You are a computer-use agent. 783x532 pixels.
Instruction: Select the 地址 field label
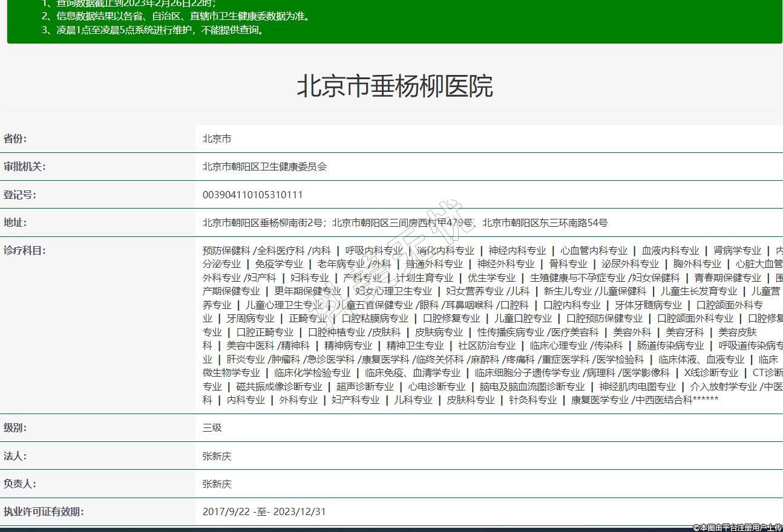coord(15,222)
